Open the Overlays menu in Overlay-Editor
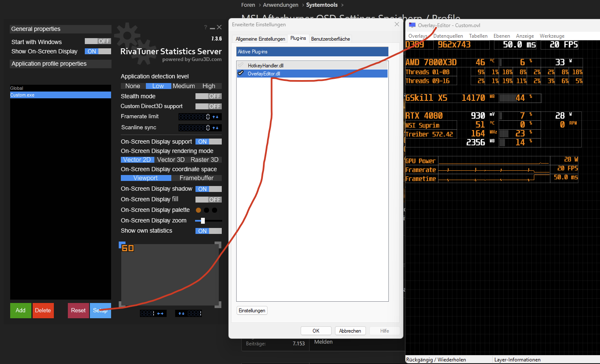The image size is (600, 364). click(x=418, y=36)
